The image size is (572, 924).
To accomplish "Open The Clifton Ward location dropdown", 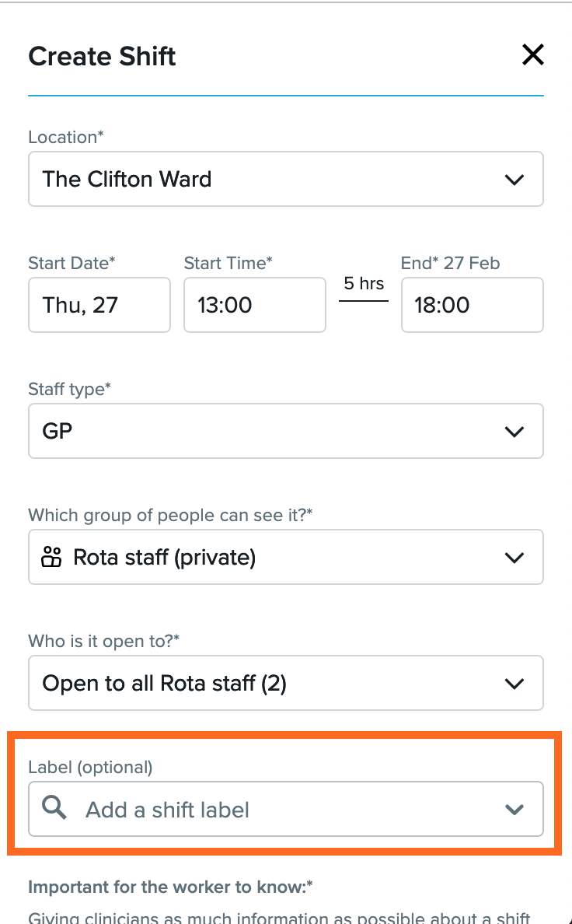I will (286, 179).
